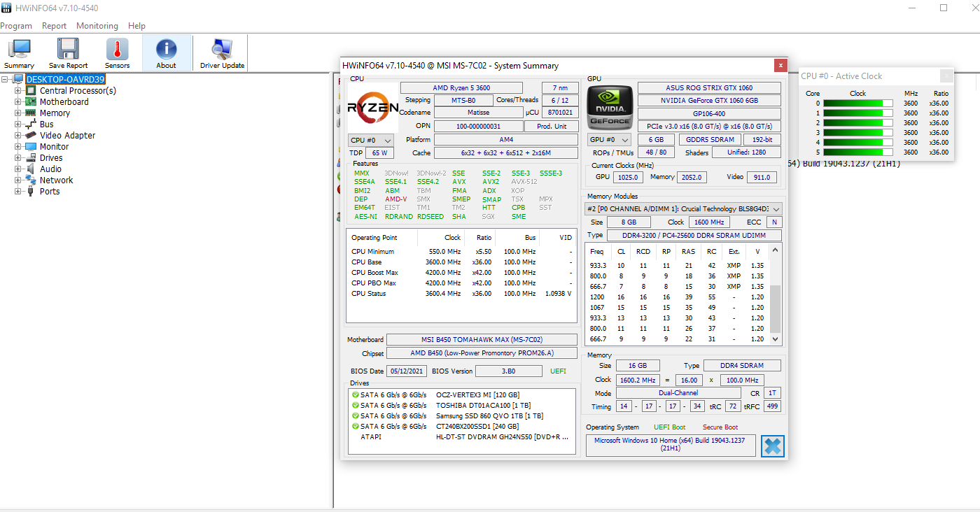
Task: Click the DESKTOP-OAVRD39 computer icon
Action: [18, 79]
